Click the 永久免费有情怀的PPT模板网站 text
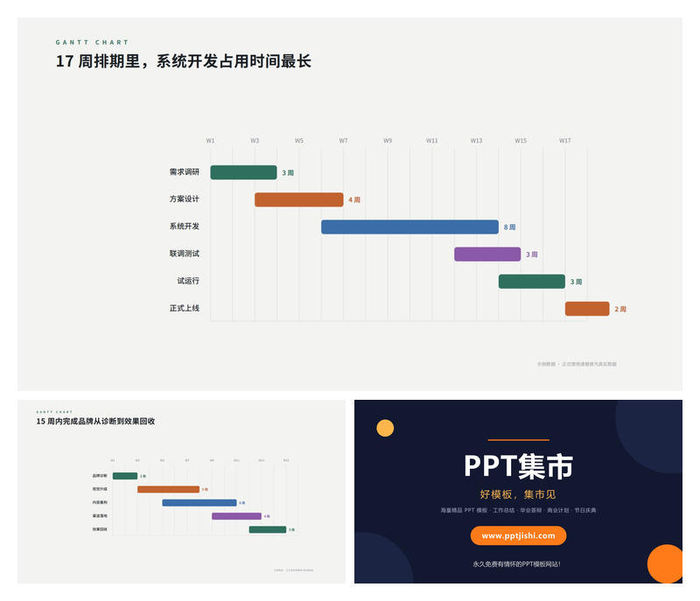Screen dimensions: 700x601 point(516,564)
